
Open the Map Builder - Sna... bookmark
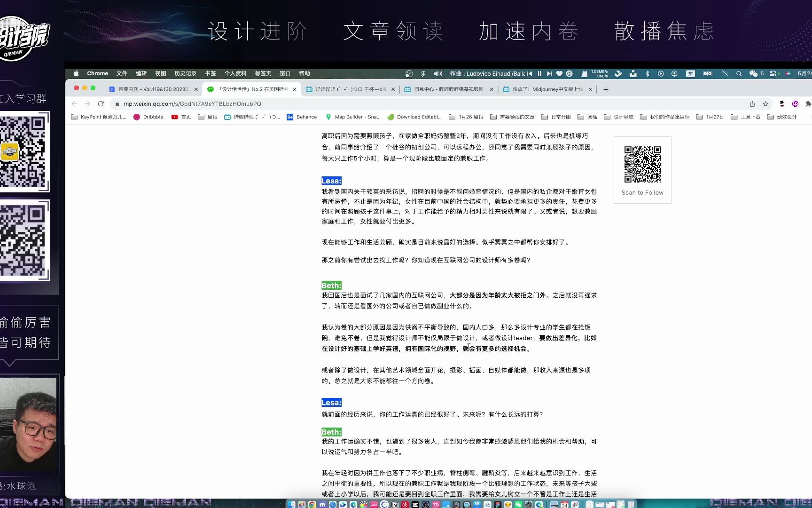[x=352, y=117]
